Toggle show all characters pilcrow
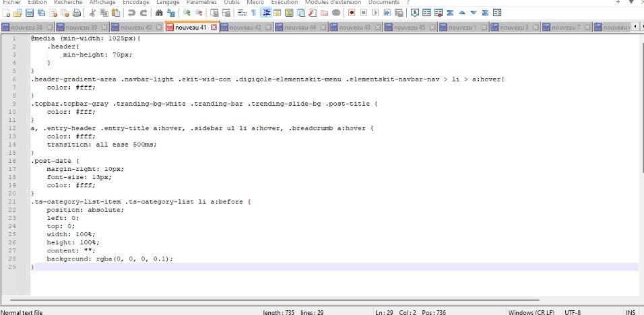This screenshot has height=315, width=644. 254,13
